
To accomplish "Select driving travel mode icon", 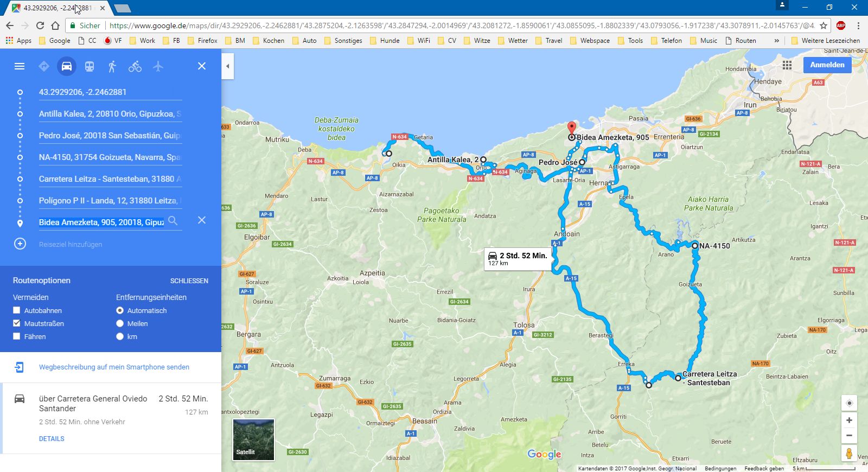I will pyautogui.click(x=67, y=66).
